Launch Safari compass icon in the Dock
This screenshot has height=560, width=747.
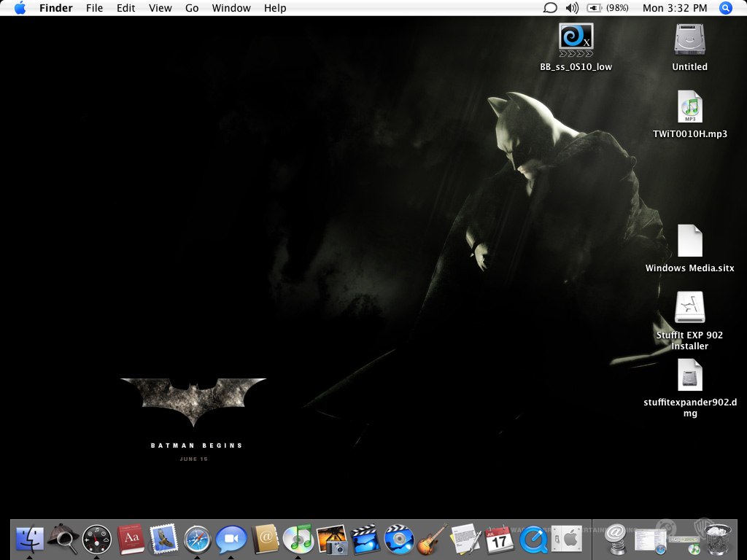point(198,540)
